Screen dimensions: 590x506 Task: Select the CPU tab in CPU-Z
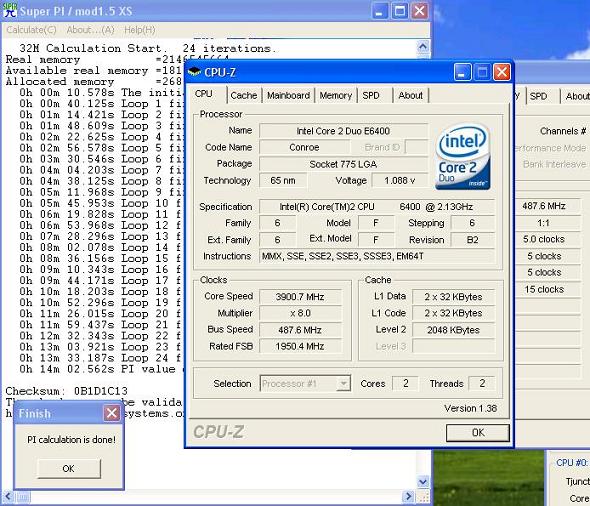(204, 94)
